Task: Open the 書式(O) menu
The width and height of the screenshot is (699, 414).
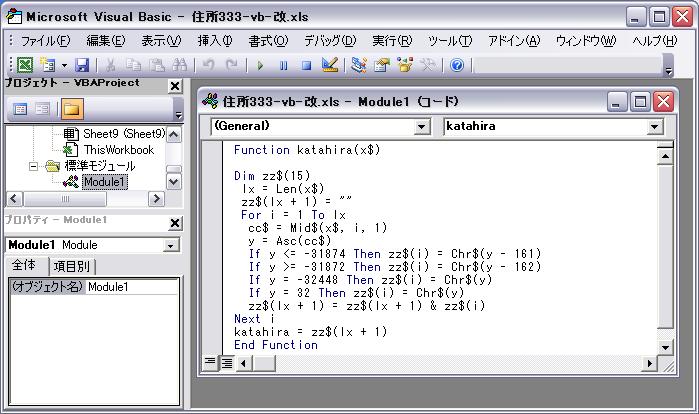Action: [268, 41]
